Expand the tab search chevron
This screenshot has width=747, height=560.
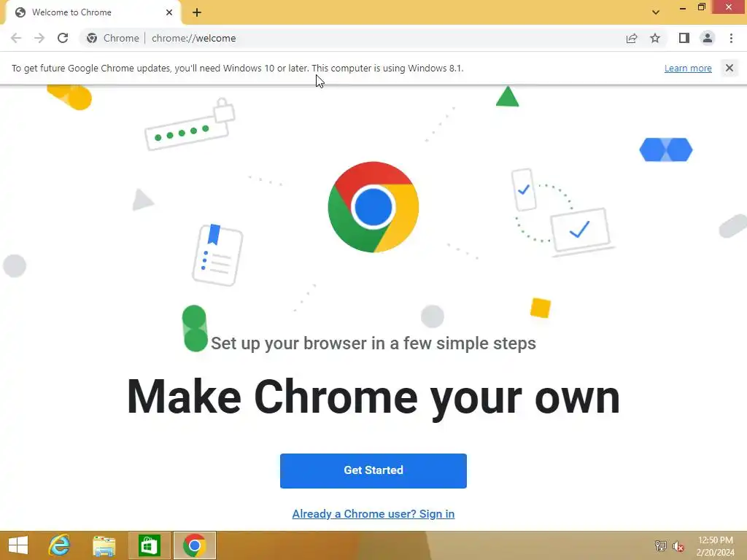(656, 12)
